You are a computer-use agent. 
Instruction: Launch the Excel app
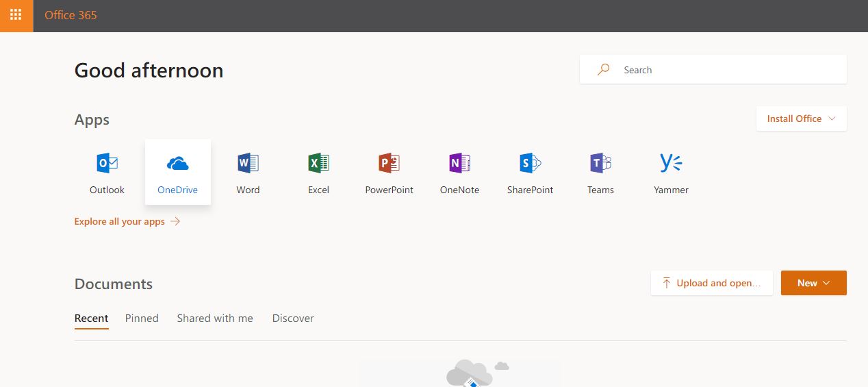coord(318,173)
